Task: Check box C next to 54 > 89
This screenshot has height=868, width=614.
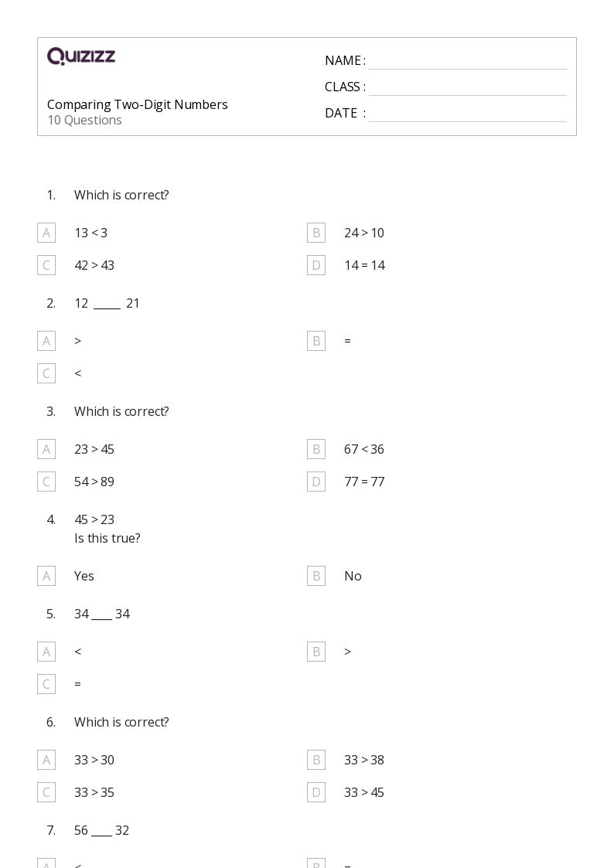Action: tap(46, 482)
